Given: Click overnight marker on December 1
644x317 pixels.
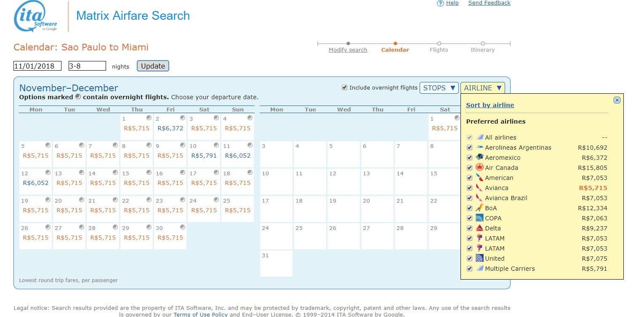Looking at the screenshot, I should click(457, 118).
